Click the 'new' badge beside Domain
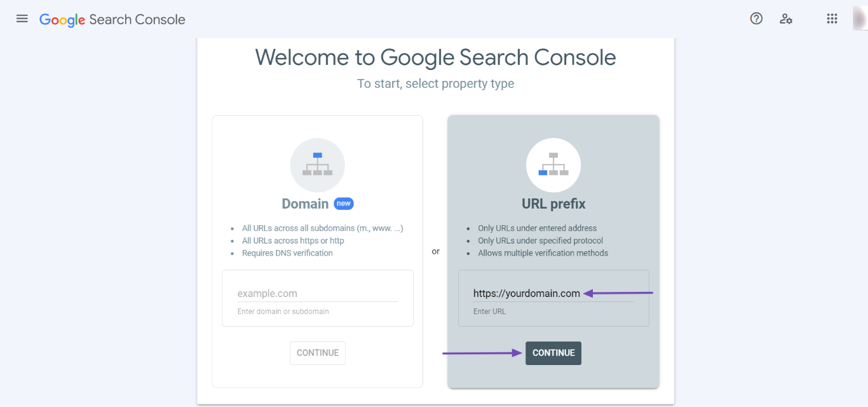The height and width of the screenshot is (407, 868). tap(343, 203)
